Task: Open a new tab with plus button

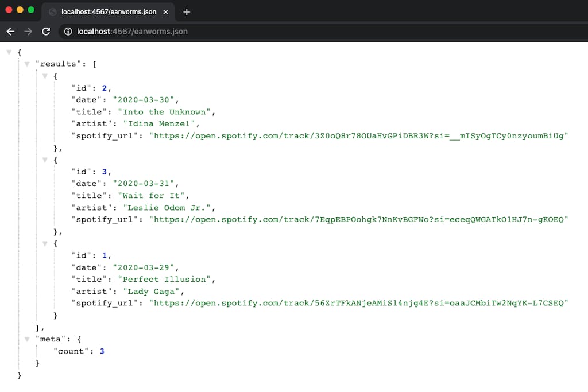Action: 187,11
